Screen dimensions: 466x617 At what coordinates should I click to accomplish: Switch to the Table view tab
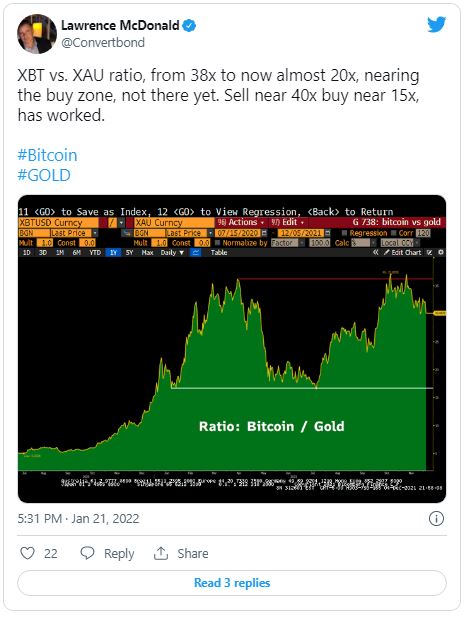click(219, 253)
